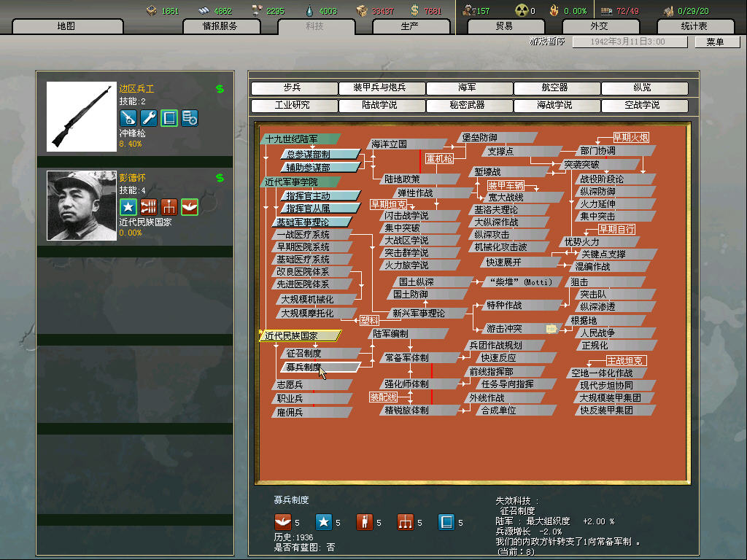Click the org-chart requirement icon under 募兵制度
The height and width of the screenshot is (560, 747).
point(406,522)
